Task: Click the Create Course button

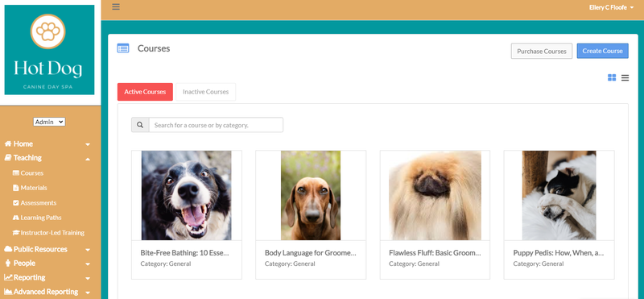Action: 602,51
